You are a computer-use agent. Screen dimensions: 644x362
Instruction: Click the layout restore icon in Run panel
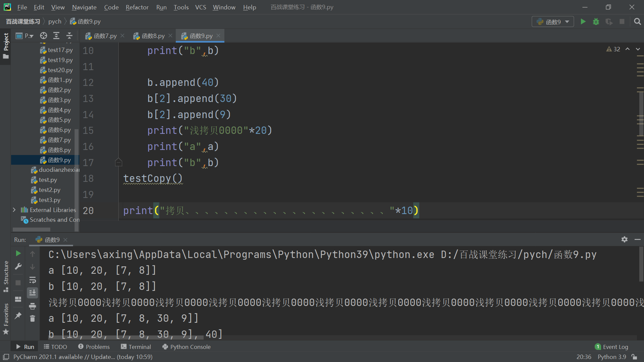point(18,299)
